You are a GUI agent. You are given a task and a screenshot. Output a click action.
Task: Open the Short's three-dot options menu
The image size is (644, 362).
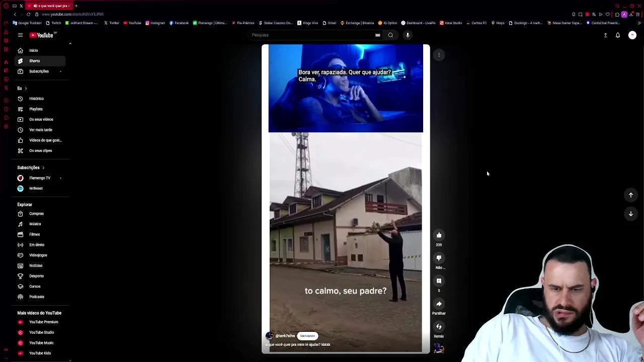pos(439,55)
